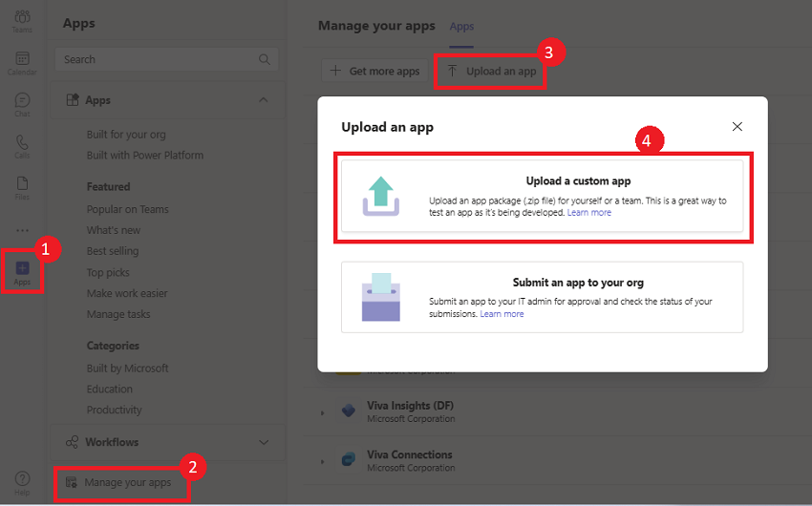This screenshot has height=506, width=812.
Task: Open Files in the left rail
Action: pyautogui.click(x=22, y=188)
